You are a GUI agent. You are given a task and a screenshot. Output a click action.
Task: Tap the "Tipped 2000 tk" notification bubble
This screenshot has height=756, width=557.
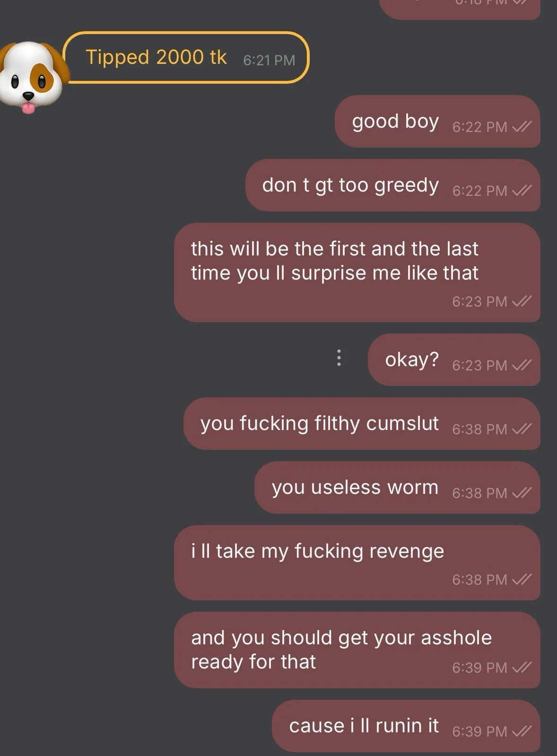click(186, 58)
